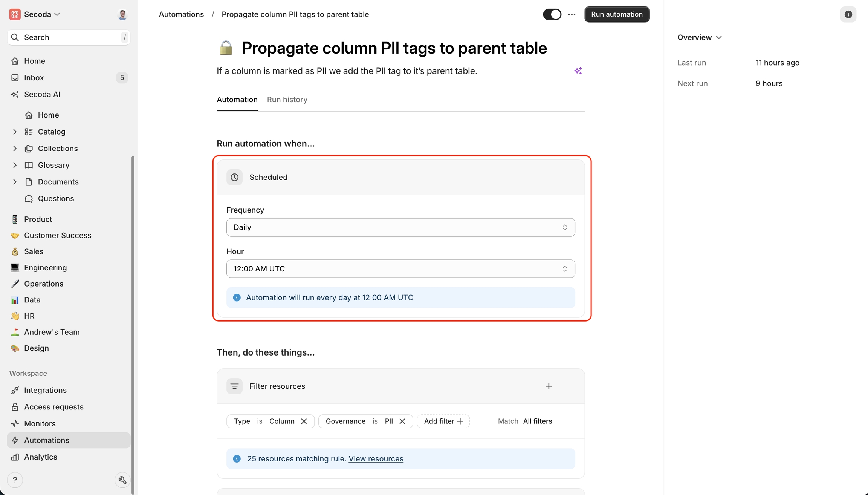The height and width of the screenshot is (495, 868).
Task: Click the plus icon in Filter resources
Action: (549, 386)
